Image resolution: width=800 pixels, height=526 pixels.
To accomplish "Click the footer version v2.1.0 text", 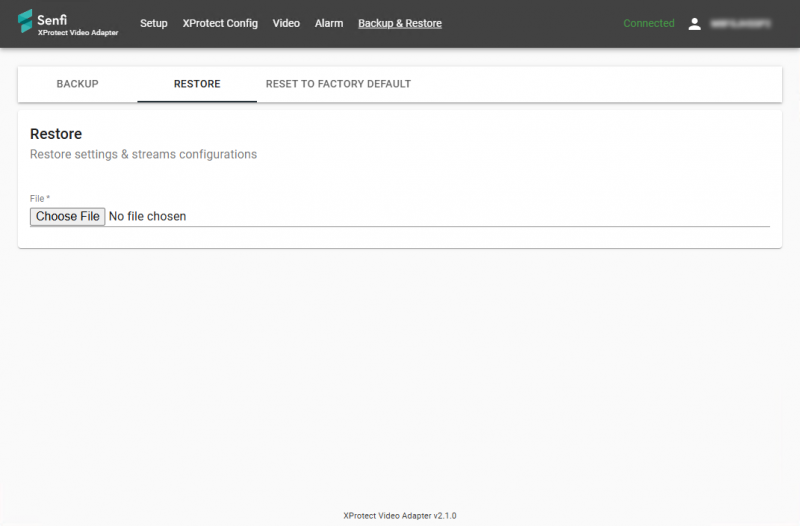I will point(400,516).
